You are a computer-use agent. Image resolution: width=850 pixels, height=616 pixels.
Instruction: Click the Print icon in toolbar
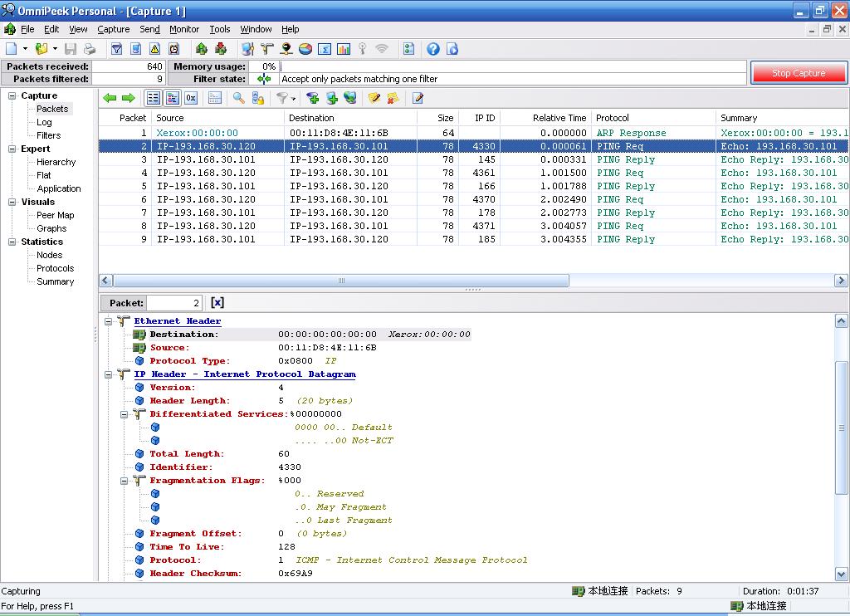[89, 50]
